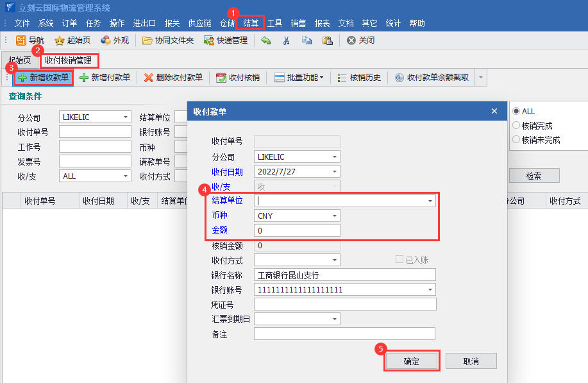Select 核销完成 radio option
Screen dimensions: 588x383
point(516,126)
